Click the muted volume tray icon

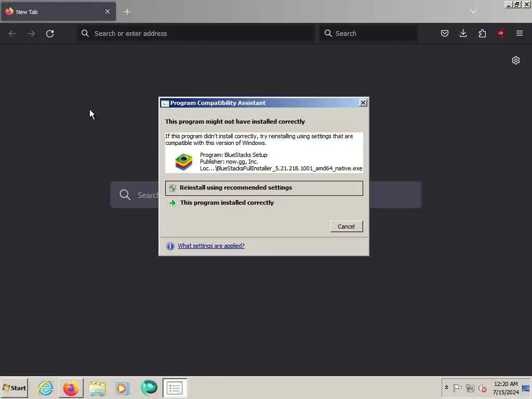tap(482, 388)
